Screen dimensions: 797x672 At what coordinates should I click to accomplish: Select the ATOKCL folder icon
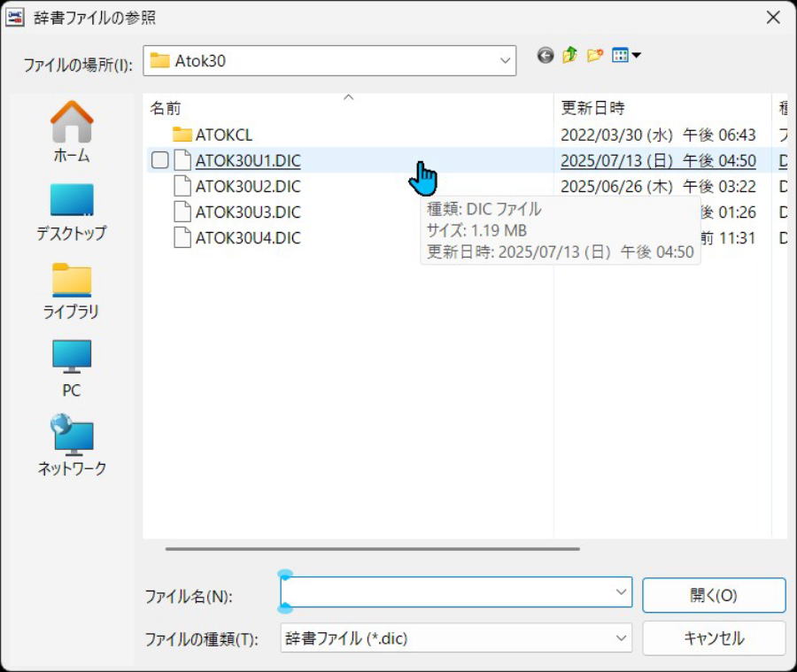(x=182, y=135)
